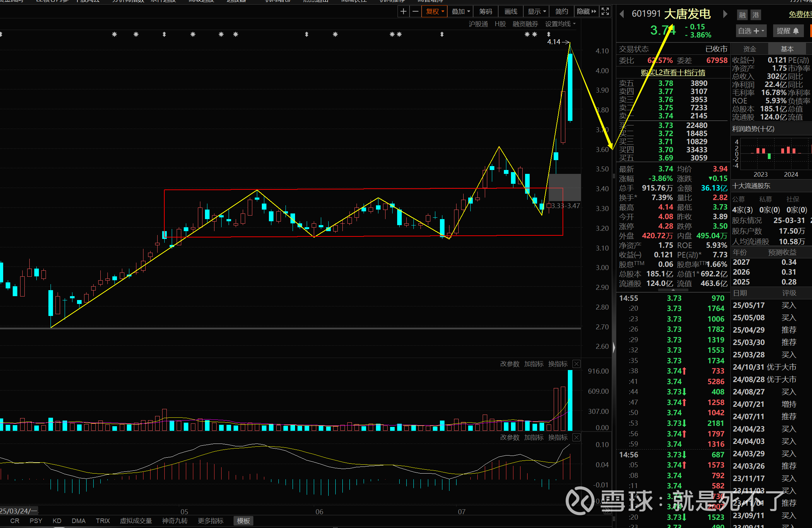Switch to 简约 simple mode

562,11
